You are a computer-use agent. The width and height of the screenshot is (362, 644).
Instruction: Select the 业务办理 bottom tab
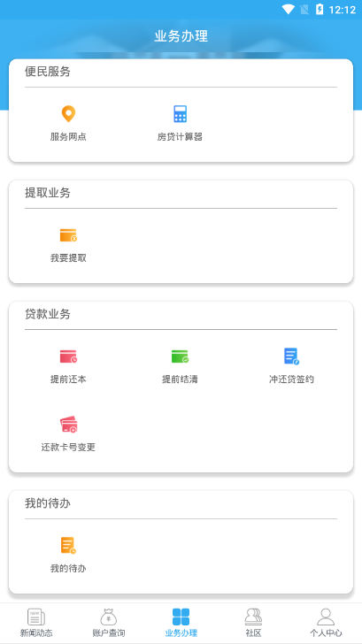click(x=181, y=622)
